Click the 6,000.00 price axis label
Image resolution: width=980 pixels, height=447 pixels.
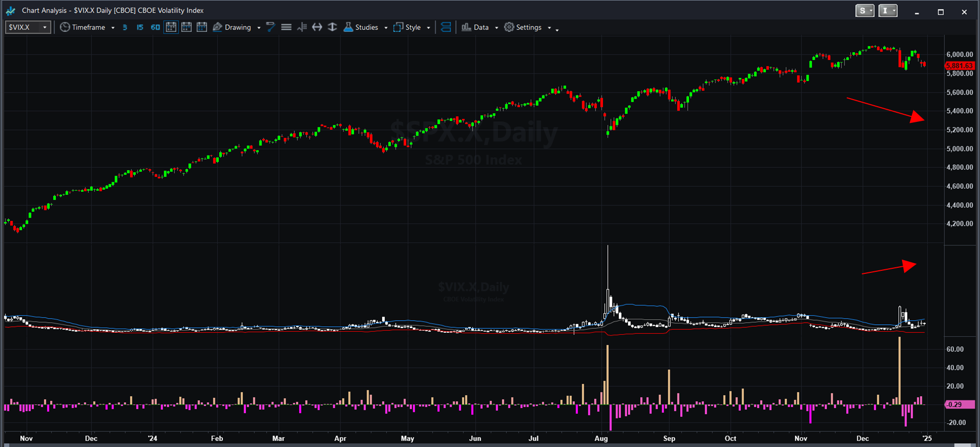[x=959, y=54]
